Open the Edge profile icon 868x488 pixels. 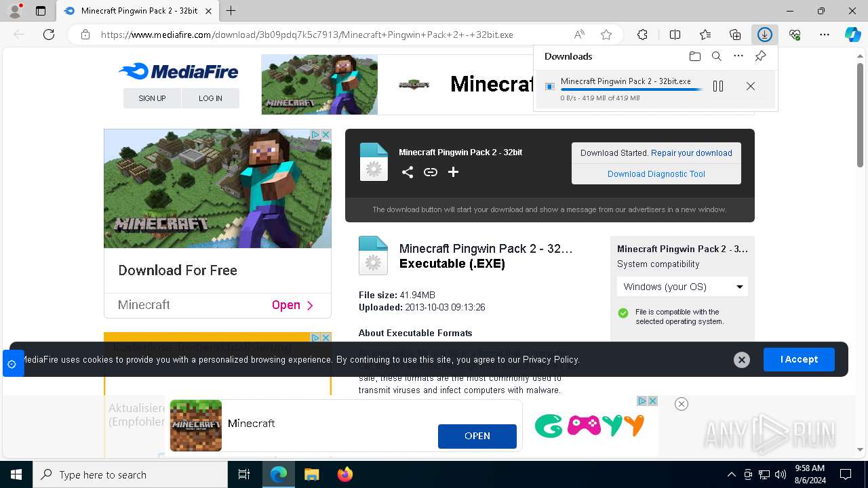pyautogui.click(x=15, y=11)
